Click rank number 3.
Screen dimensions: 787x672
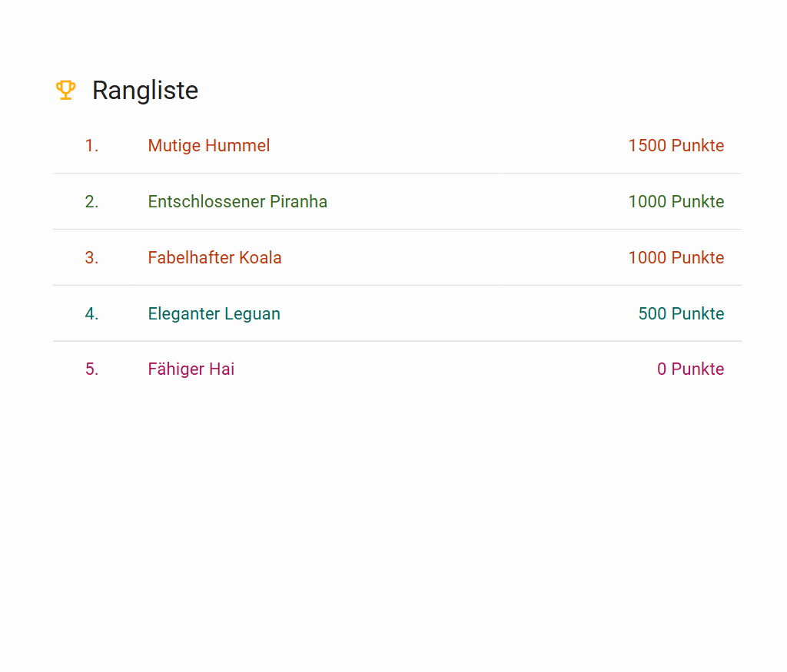[91, 258]
